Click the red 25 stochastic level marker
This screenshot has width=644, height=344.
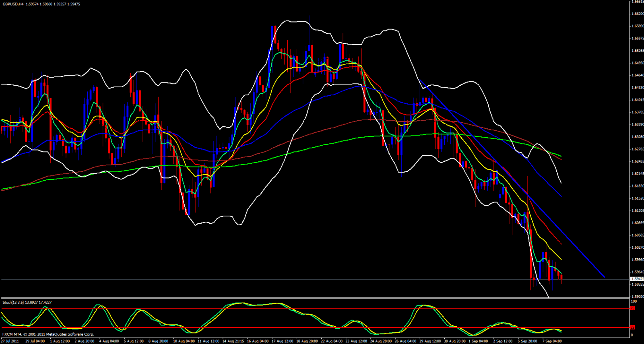[632, 328]
